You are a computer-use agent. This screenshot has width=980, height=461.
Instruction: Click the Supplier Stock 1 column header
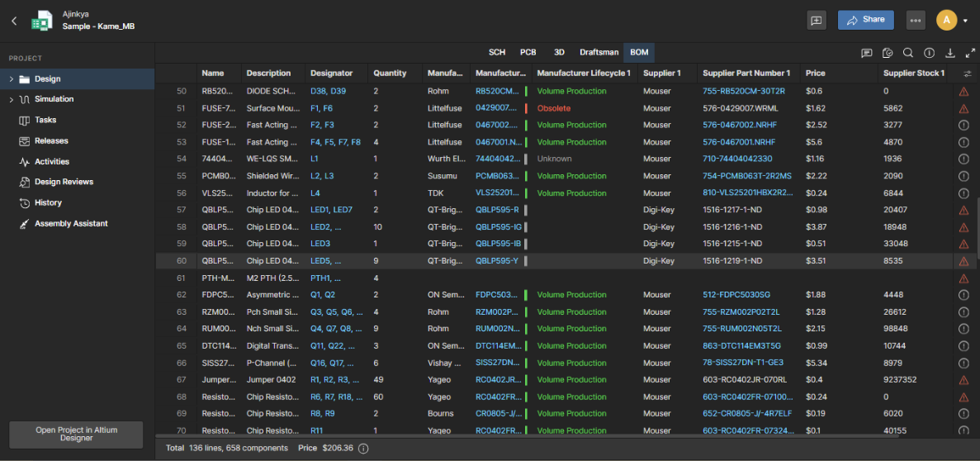tap(914, 74)
